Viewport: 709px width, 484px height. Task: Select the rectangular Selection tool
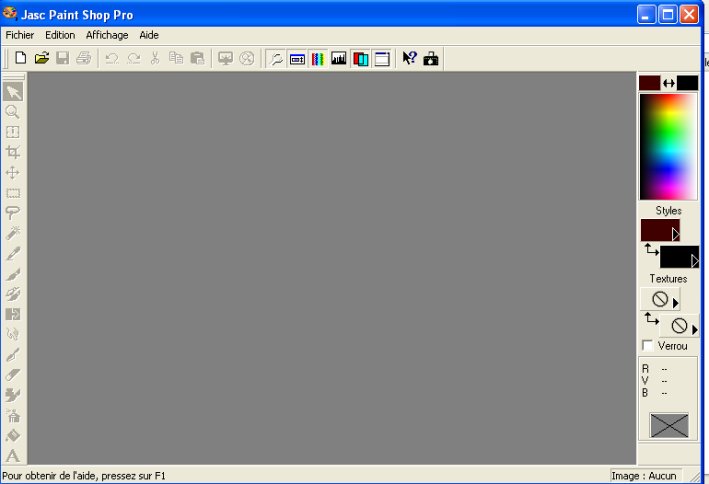pyautogui.click(x=13, y=193)
